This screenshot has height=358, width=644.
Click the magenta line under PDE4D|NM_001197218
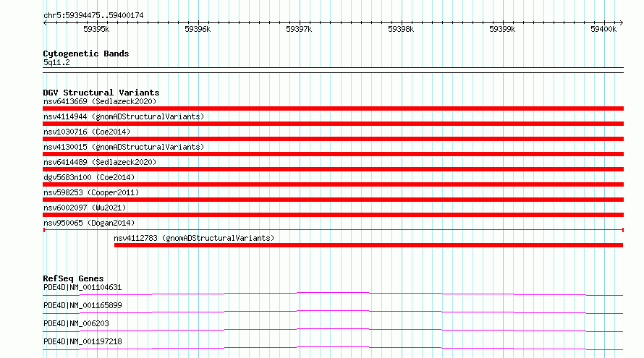333,348
